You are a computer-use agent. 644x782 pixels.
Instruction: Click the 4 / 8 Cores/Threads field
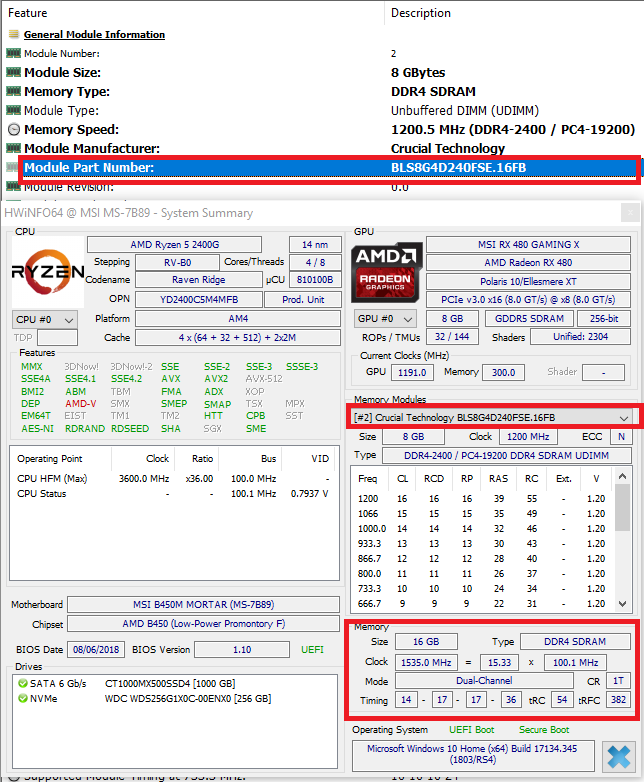[x=315, y=262]
